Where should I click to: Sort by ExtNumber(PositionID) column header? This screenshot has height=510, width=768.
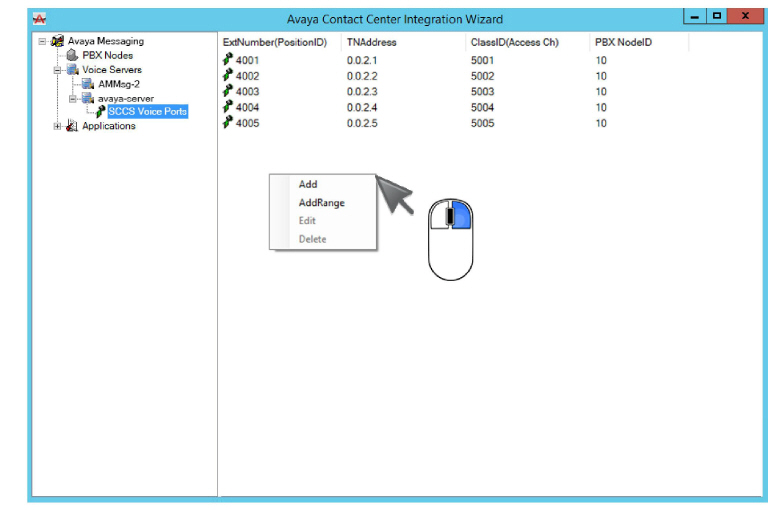(x=275, y=43)
